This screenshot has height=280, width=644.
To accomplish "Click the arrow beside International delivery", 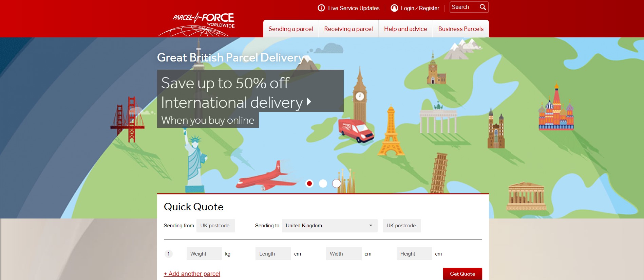I will click(309, 102).
